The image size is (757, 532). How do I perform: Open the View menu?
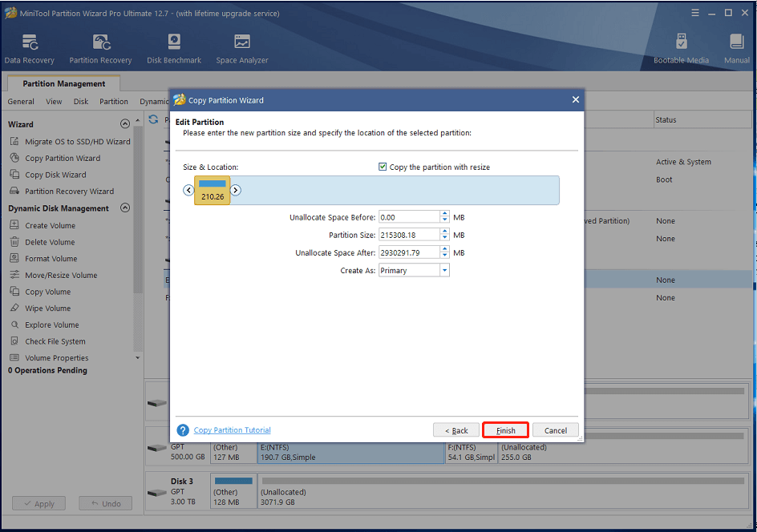click(54, 101)
